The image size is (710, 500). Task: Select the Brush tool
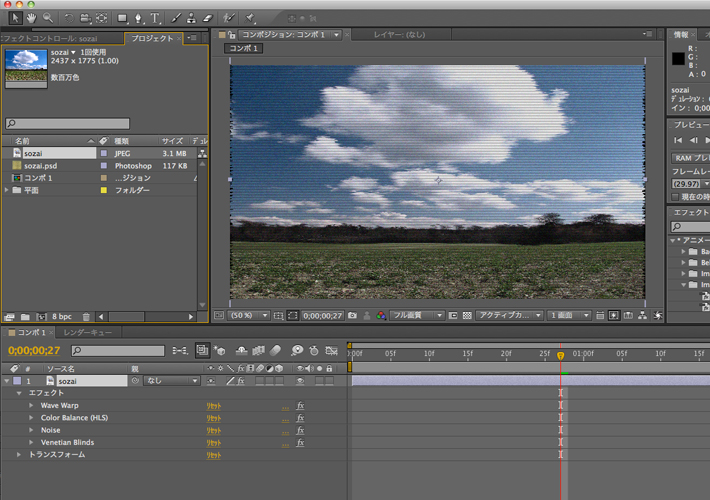pos(174,17)
